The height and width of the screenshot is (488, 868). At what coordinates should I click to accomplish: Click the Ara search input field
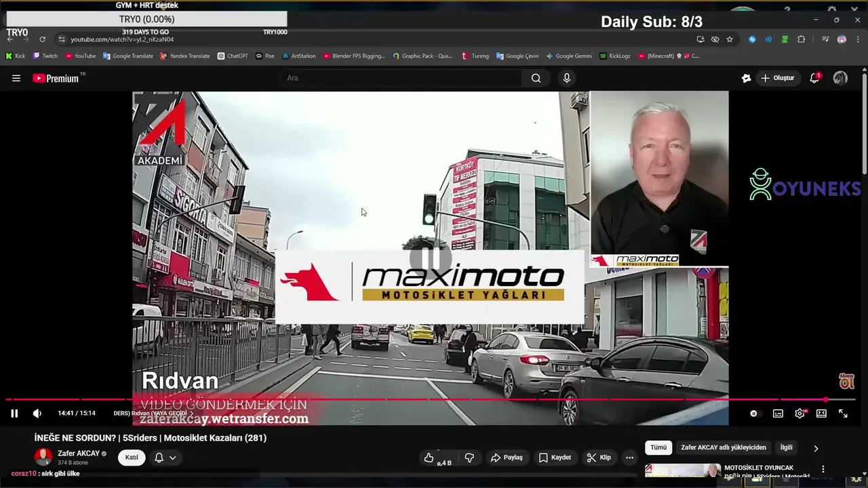click(400, 78)
